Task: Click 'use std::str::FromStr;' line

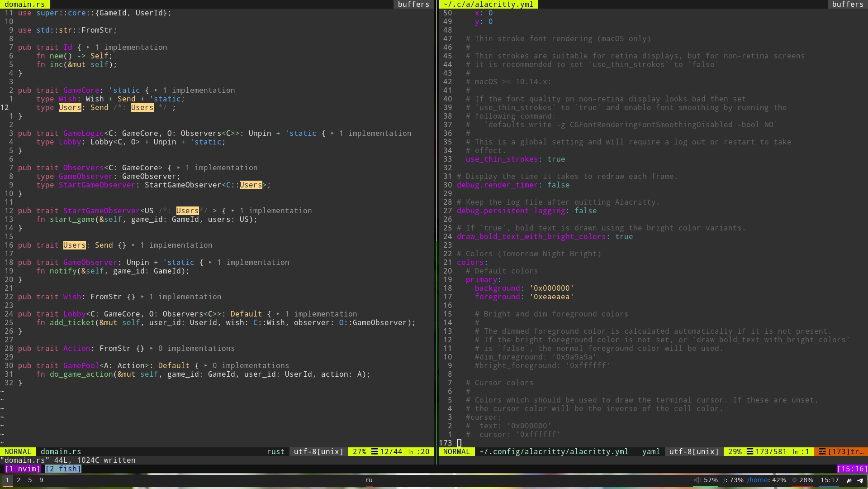Action: [x=68, y=30]
